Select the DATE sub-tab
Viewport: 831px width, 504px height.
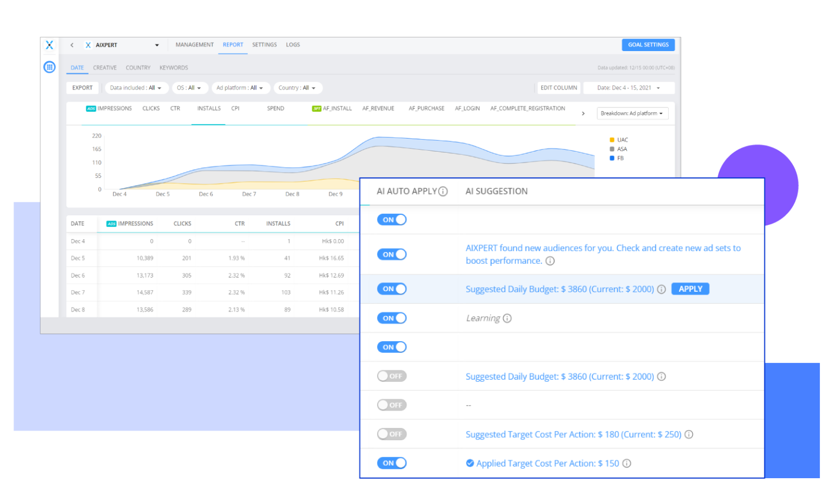click(77, 68)
